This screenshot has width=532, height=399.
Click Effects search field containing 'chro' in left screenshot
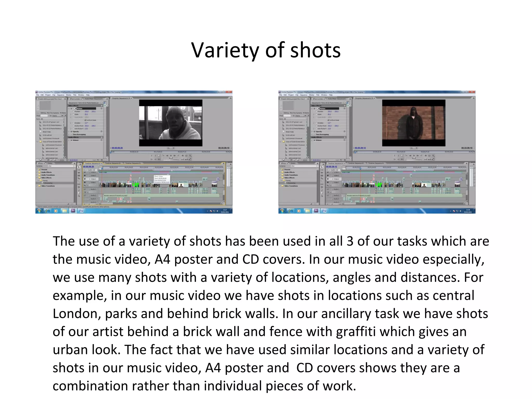pyautogui.click(x=62, y=166)
